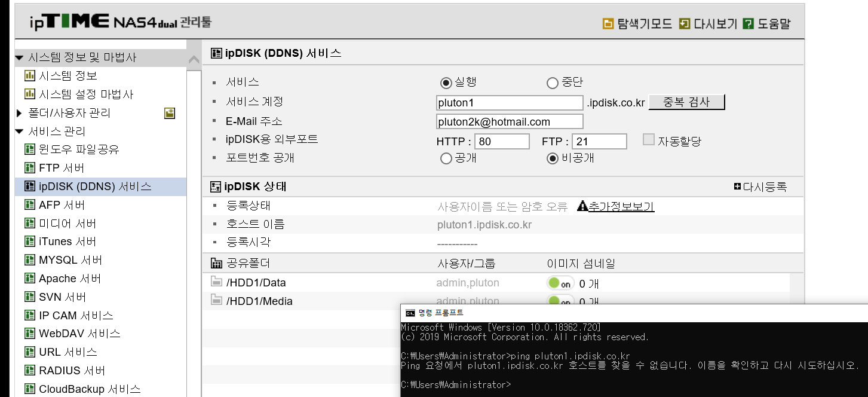Check the 자동할당 checkbox
The height and width of the screenshot is (397, 868).
[649, 139]
